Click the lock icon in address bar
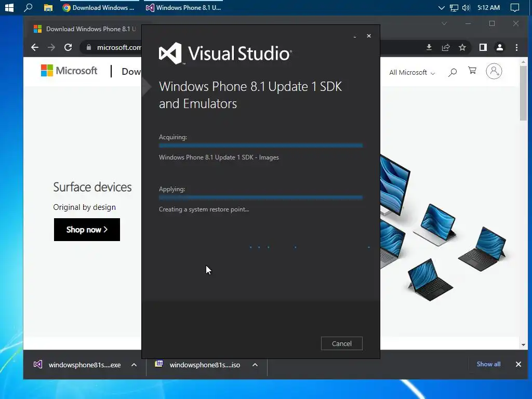The image size is (532, 399). point(88,47)
